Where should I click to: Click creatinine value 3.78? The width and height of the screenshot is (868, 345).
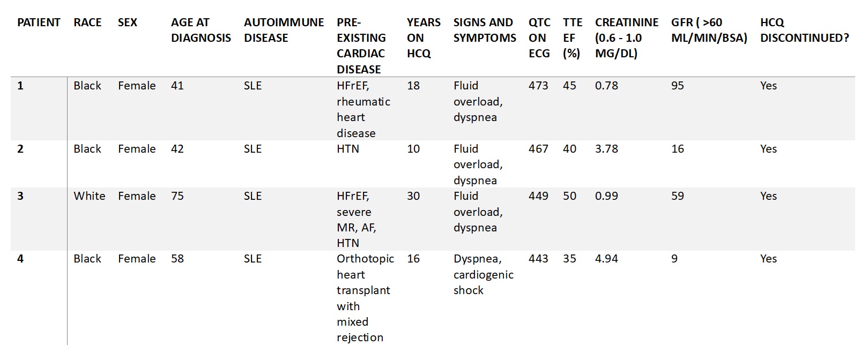606,149
